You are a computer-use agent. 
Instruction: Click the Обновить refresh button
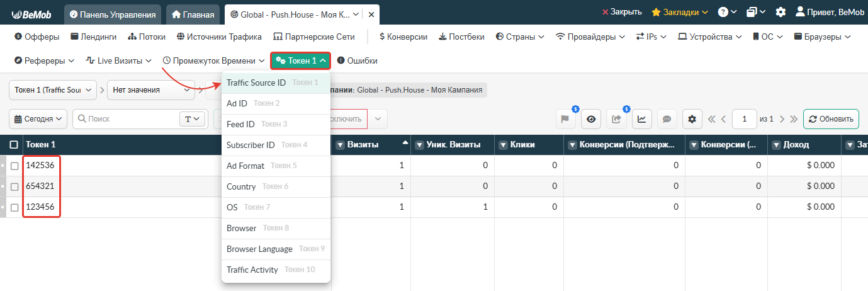(x=831, y=118)
